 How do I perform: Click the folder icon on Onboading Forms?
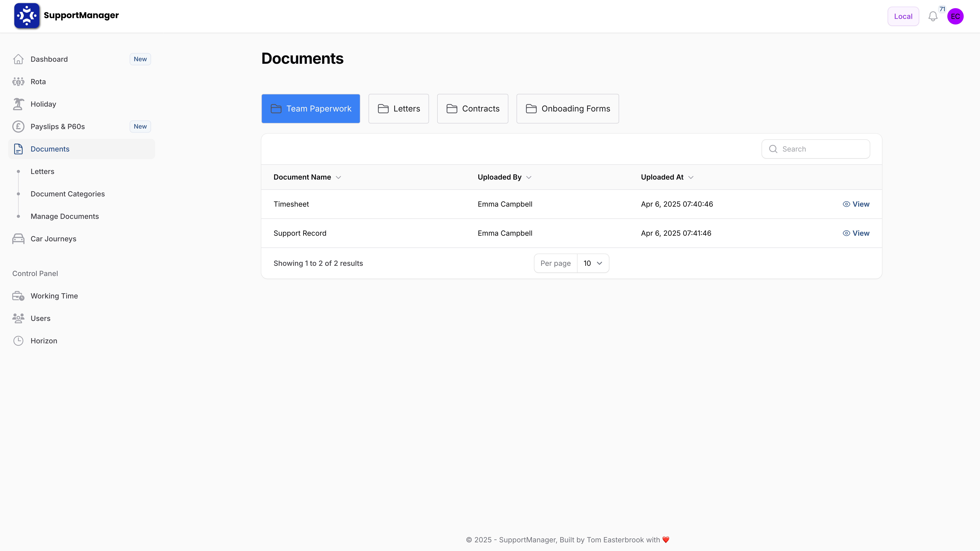coord(531,109)
